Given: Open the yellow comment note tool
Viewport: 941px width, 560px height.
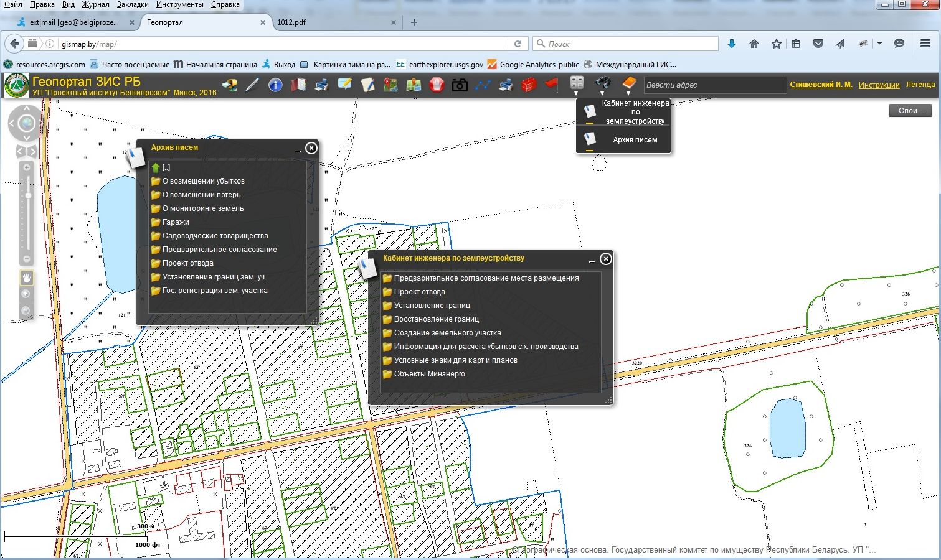Looking at the screenshot, I should click(x=344, y=85).
